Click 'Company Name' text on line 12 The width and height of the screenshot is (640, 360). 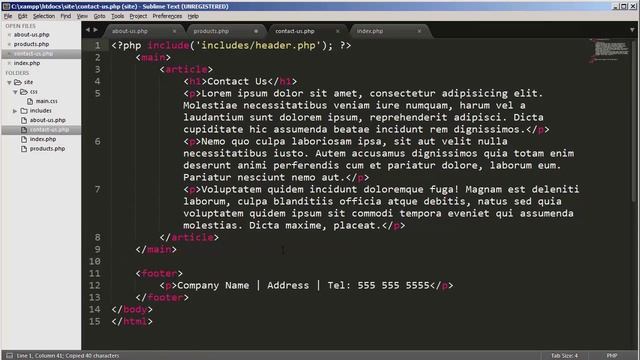pyautogui.click(x=213, y=285)
